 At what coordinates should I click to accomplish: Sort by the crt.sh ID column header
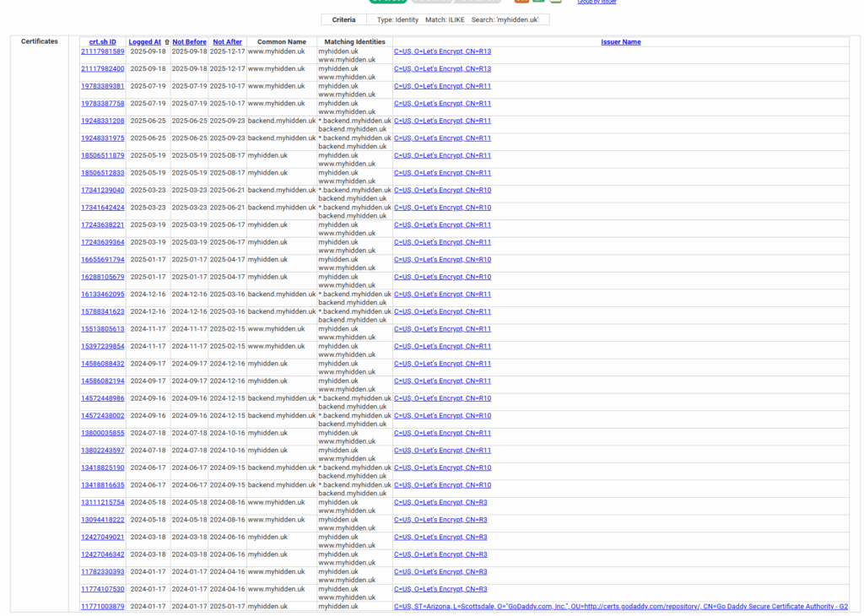(102, 42)
